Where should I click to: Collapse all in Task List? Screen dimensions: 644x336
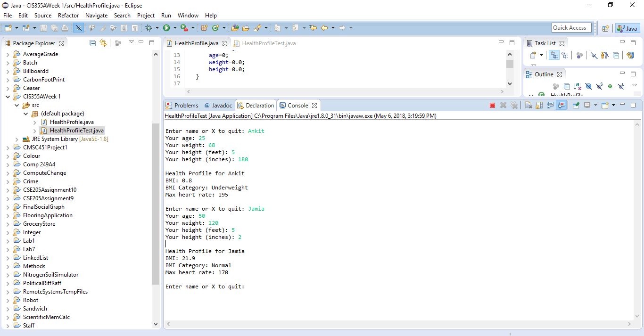point(616,55)
